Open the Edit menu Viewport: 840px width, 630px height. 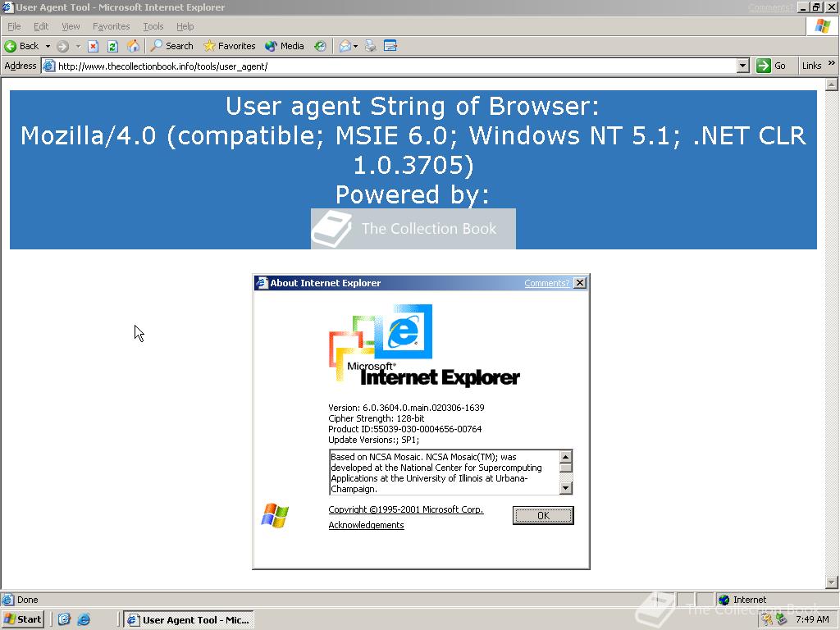[x=41, y=26]
